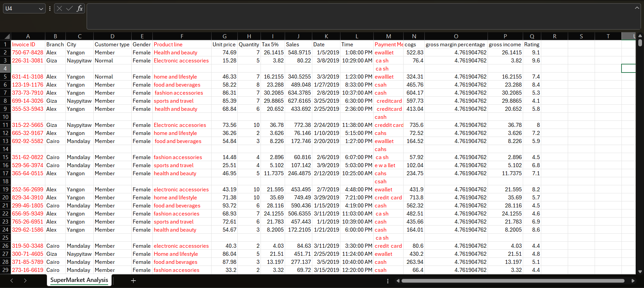Select row 18 header
This screenshot has height=288, width=644.
5,181
